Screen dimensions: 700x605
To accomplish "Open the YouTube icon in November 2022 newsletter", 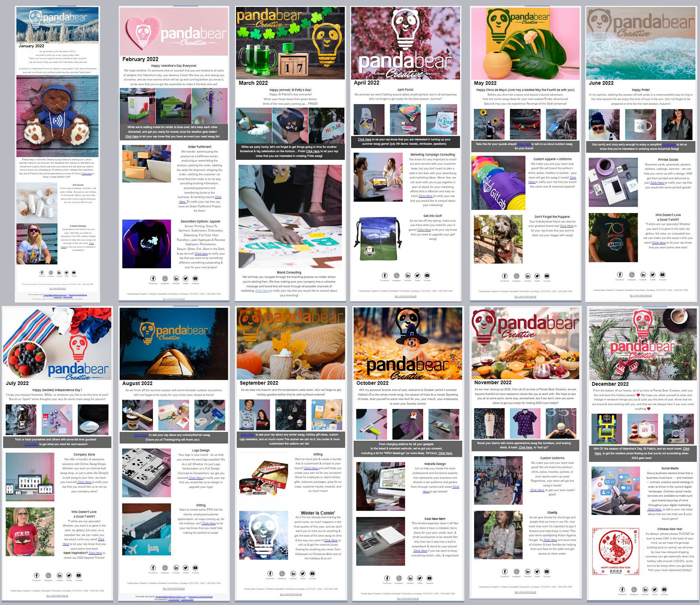I will pyautogui.click(x=547, y=572).
